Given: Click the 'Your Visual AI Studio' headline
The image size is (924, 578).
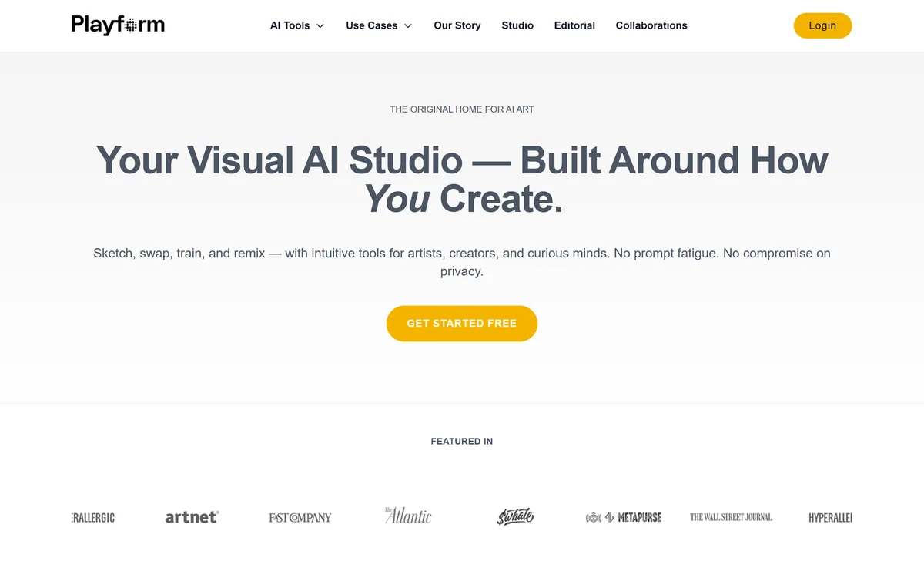Looking at the screenshot, I should 462,180.
